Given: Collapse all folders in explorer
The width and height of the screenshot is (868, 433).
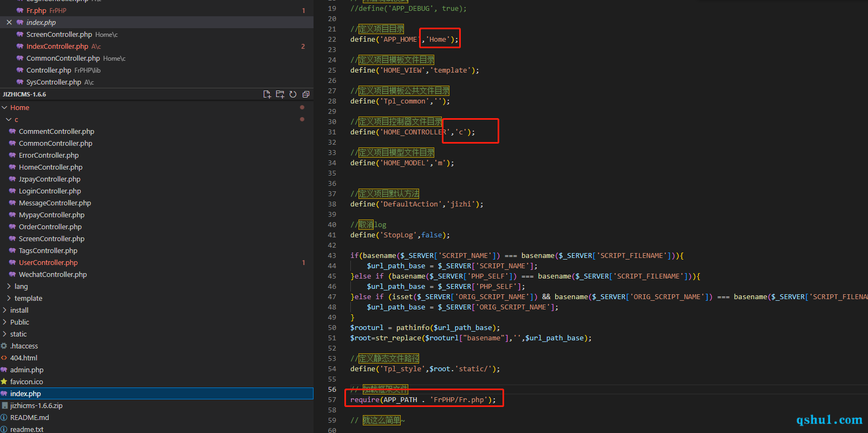Looking at the screenshot, I should tap(306, 94).
